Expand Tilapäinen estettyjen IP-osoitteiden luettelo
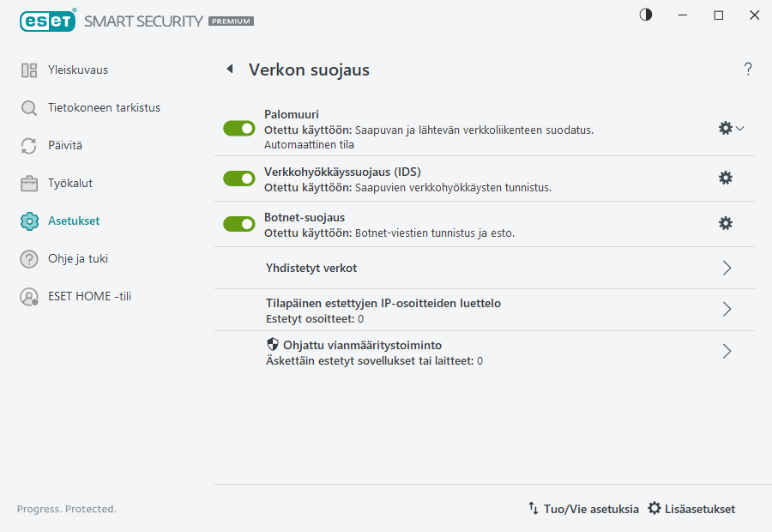 click(x=727, y=310)
